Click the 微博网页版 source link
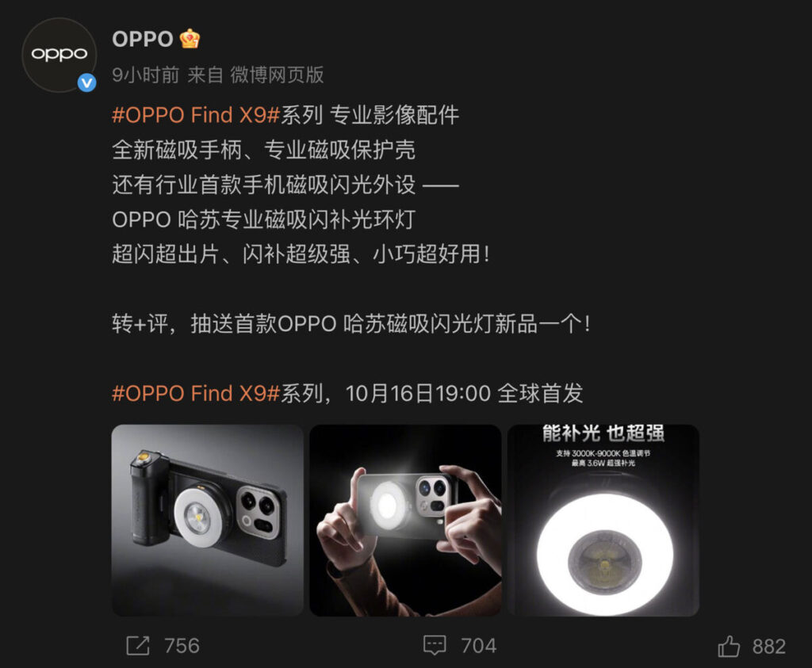This screenshot has width=812, height=668. coord(277,75)
